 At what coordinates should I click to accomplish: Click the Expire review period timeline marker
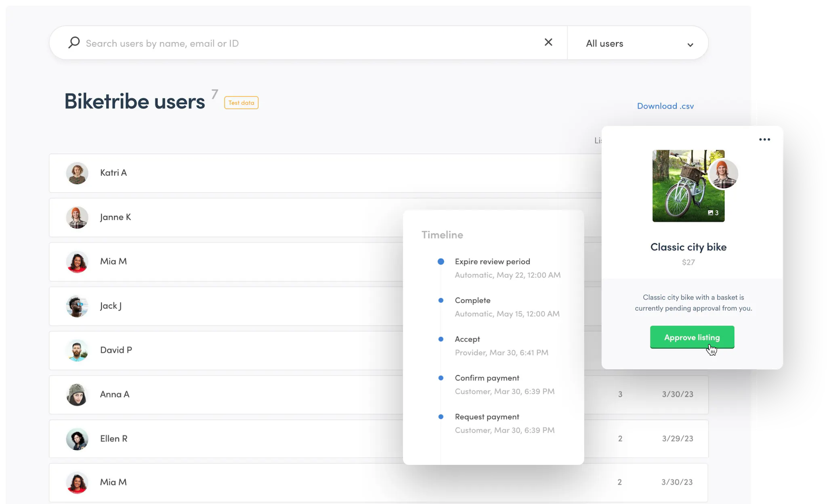[x=441, y=261]
